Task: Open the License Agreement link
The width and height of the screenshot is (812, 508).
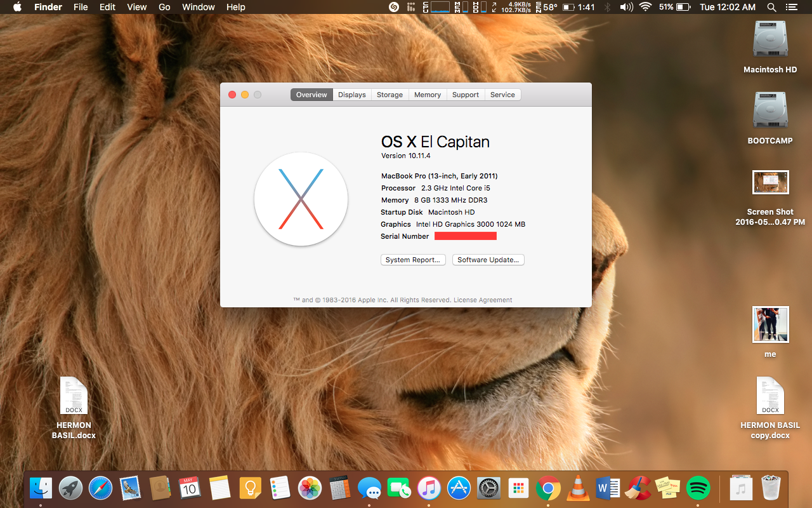Action: [483, 300]
